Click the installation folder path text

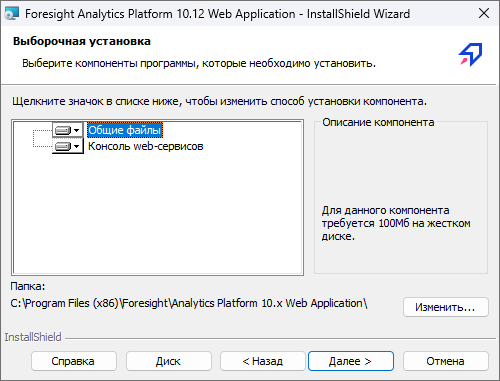189,303
